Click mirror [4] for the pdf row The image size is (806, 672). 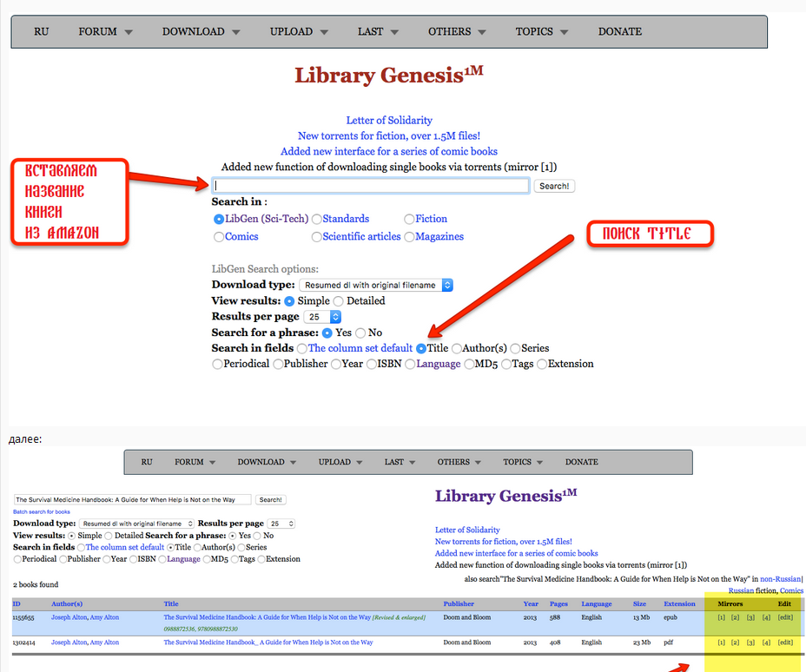pos(766,642)
